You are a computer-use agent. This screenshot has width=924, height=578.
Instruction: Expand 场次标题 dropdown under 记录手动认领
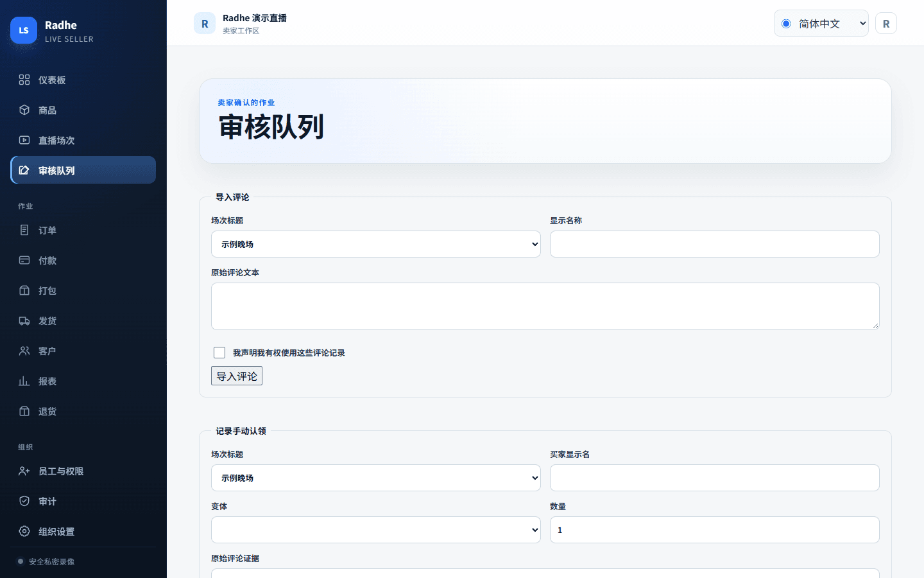376,478
